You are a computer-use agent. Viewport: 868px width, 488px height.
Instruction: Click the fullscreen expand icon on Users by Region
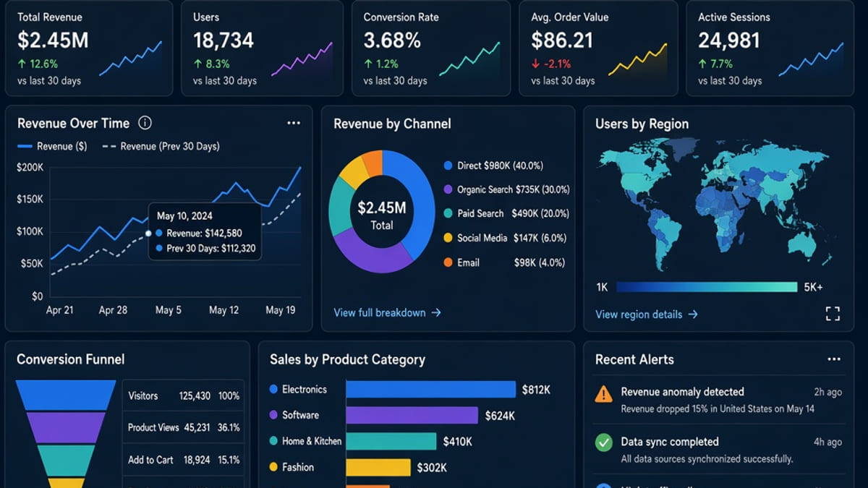pyautogui.click(x=833, y=314)
